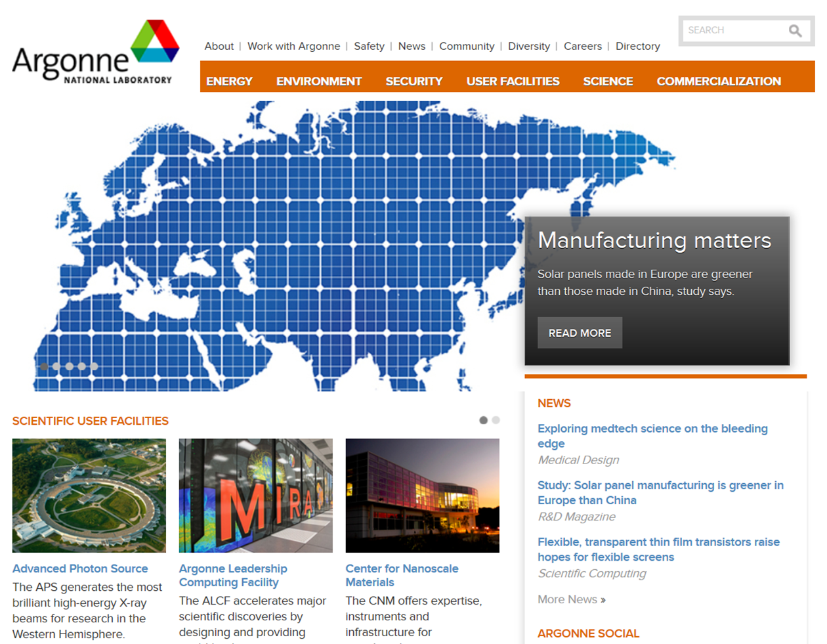Click the hero text 'Solar panels made in Europe'

coord(645,282)
